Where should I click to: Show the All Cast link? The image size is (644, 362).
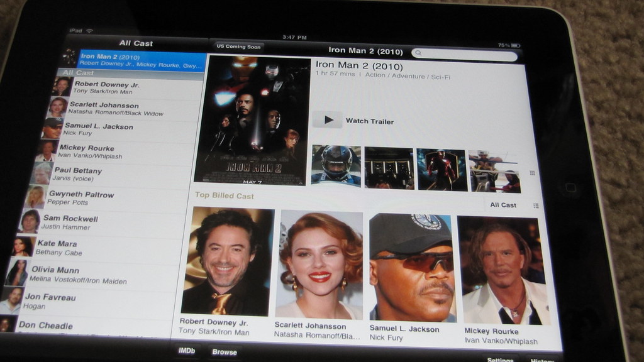(x=503, y=205)
